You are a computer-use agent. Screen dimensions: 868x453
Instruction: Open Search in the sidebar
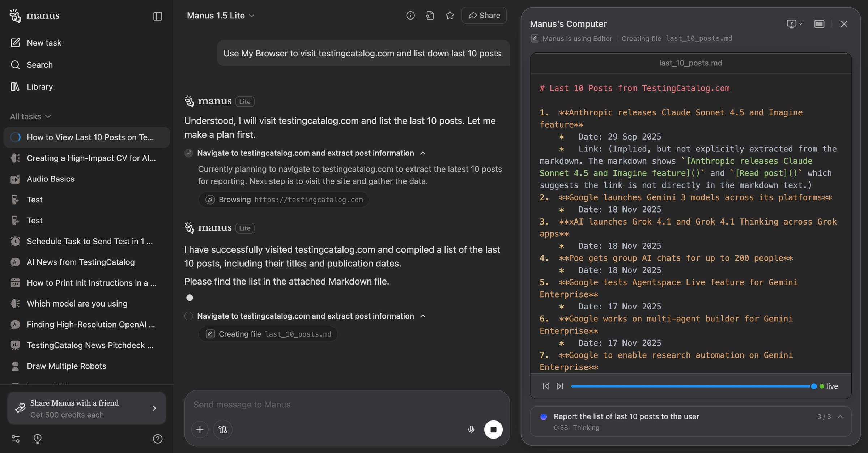pos(40,65)
